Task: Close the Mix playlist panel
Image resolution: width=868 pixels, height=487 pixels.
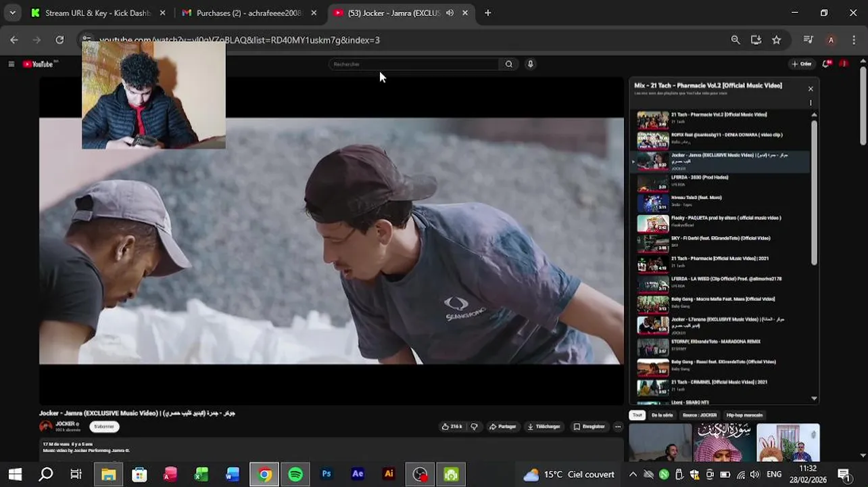Action: coord(811,89)
